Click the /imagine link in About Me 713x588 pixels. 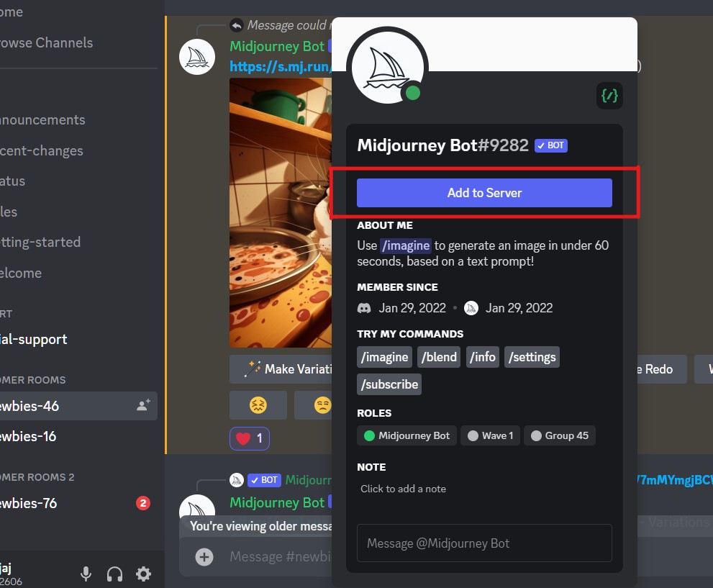point(406,245)
